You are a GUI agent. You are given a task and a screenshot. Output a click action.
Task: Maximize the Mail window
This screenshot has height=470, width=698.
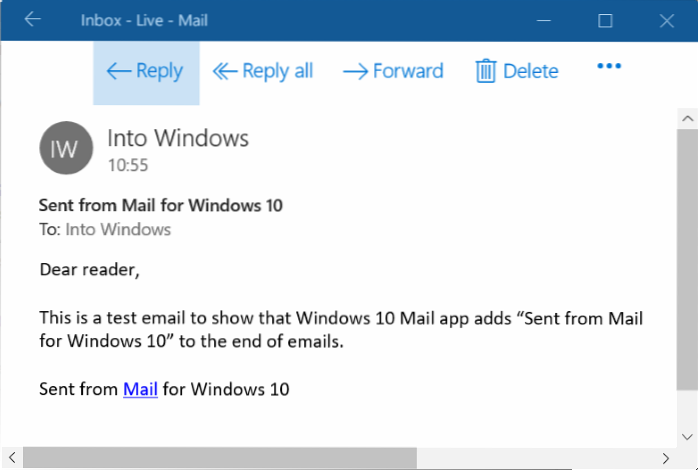tap(605, 20)
